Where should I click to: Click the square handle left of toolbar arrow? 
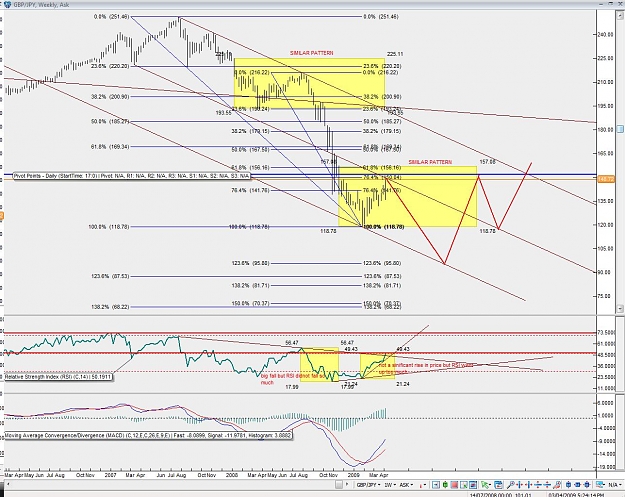[339, 485]
